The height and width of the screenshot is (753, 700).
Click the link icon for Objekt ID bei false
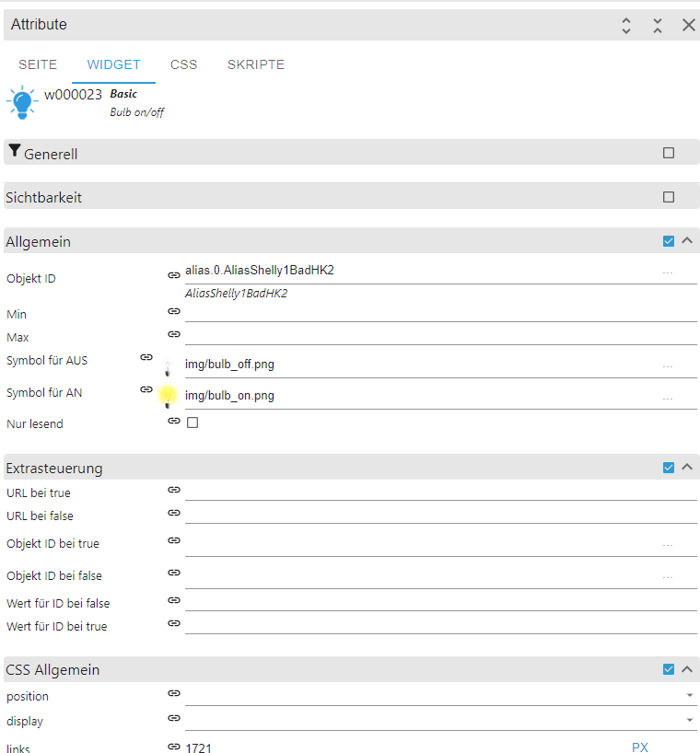click(174, 573)
